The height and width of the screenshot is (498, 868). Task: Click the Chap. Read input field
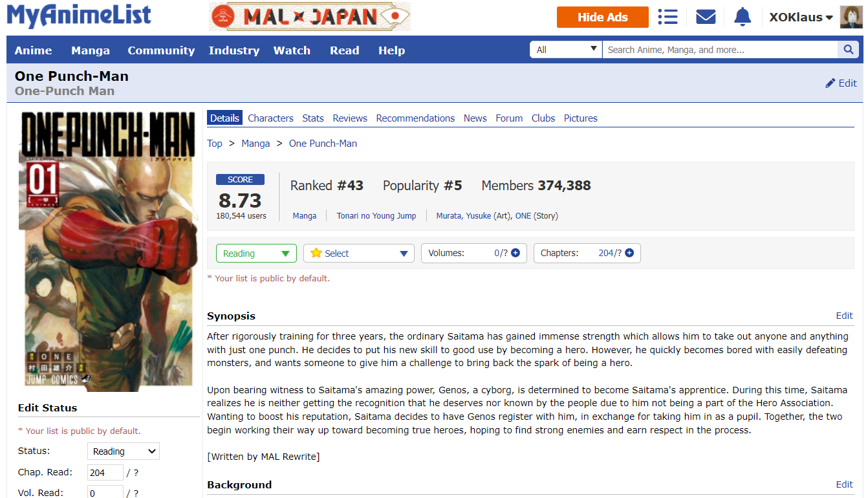105,473
